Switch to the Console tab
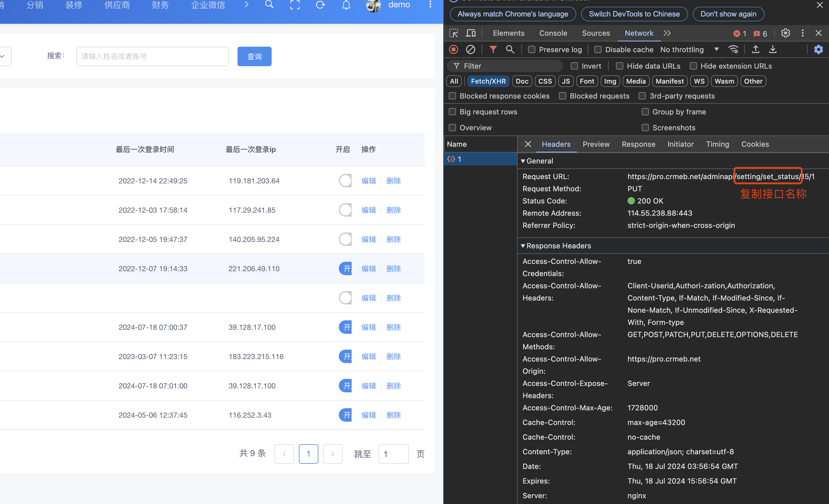 [553, 33]
